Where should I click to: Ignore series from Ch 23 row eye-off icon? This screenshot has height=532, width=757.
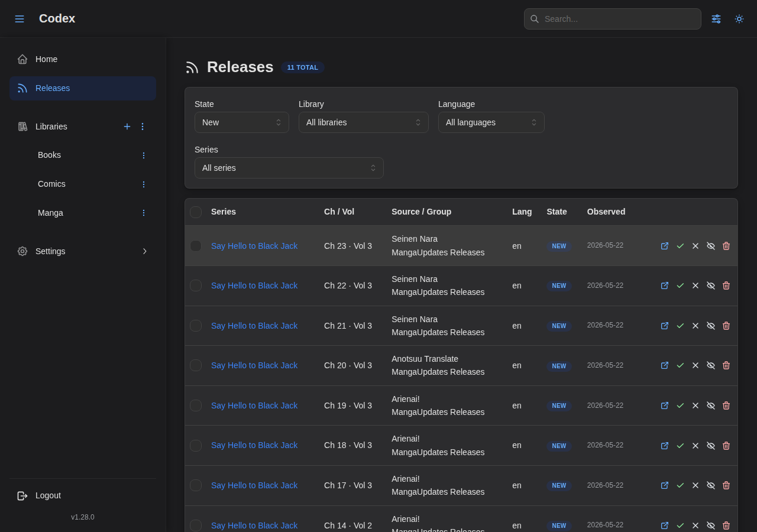[711, 246]
